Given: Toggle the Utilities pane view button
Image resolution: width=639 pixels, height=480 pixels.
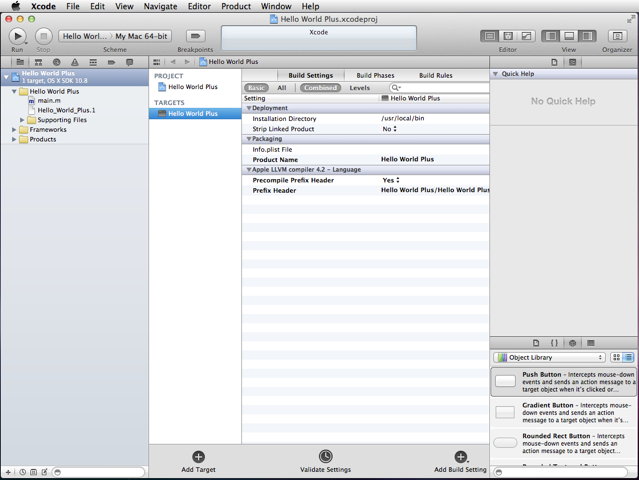Looking at the screenshot, I should [587, 36].
